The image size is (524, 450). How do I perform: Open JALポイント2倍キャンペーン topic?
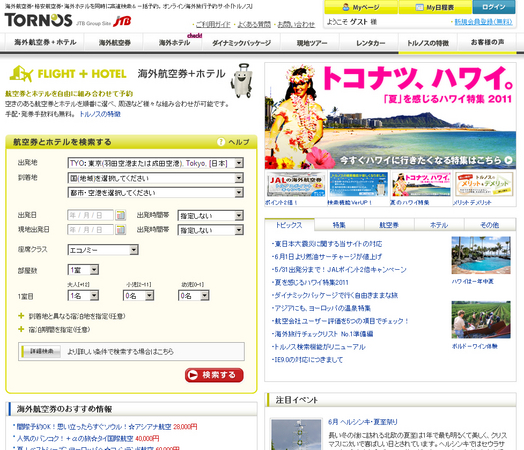(x=340, y=270)
